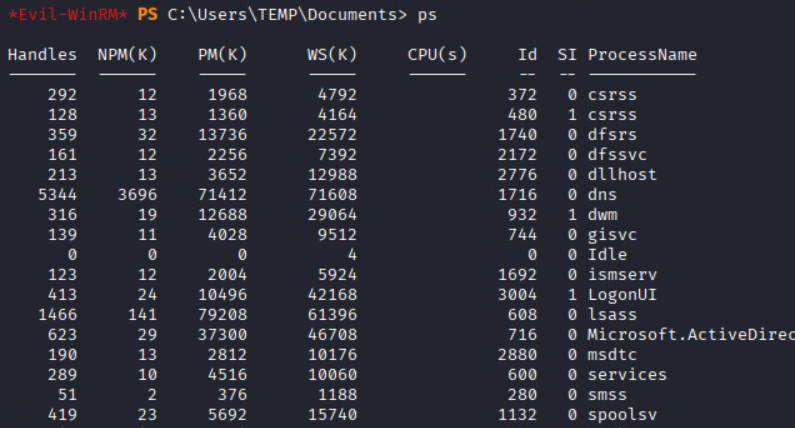Click Handles value 5344 in dns row
Screen dimensions: 795x428
[57, 195]
